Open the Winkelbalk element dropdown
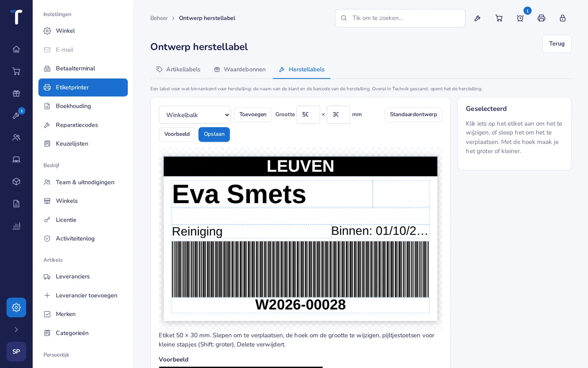Viewport: 588px width, 368px height. 195,115
